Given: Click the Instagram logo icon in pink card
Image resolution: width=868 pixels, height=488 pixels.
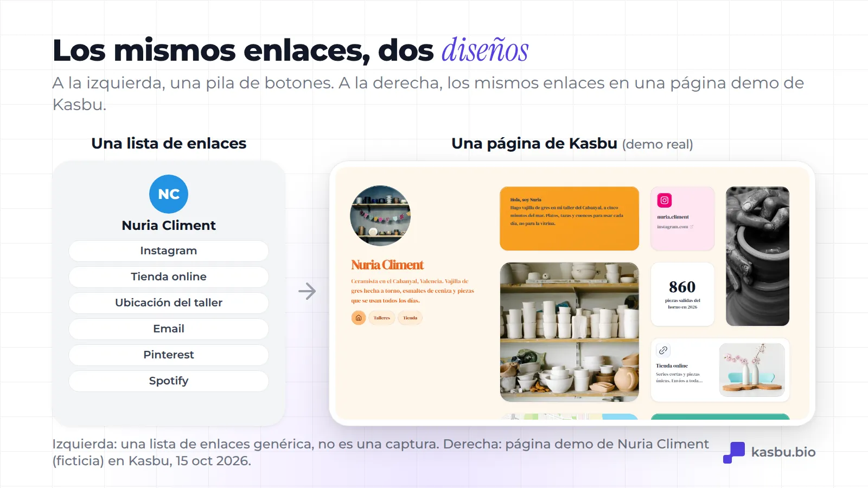Looking at the screenshot, I should point(664,200).
